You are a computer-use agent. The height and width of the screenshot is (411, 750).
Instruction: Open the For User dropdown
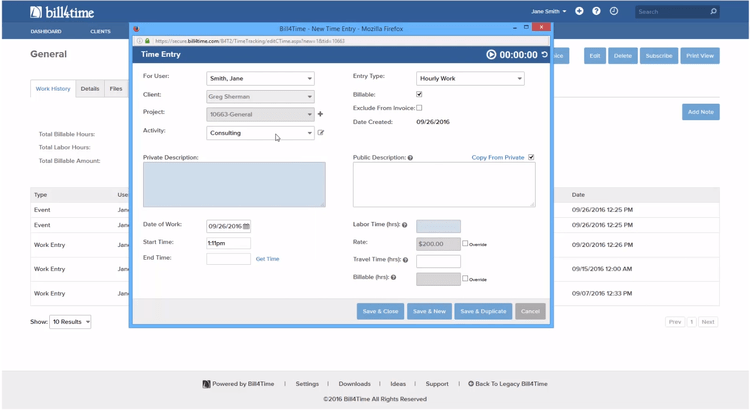point(260,78)
